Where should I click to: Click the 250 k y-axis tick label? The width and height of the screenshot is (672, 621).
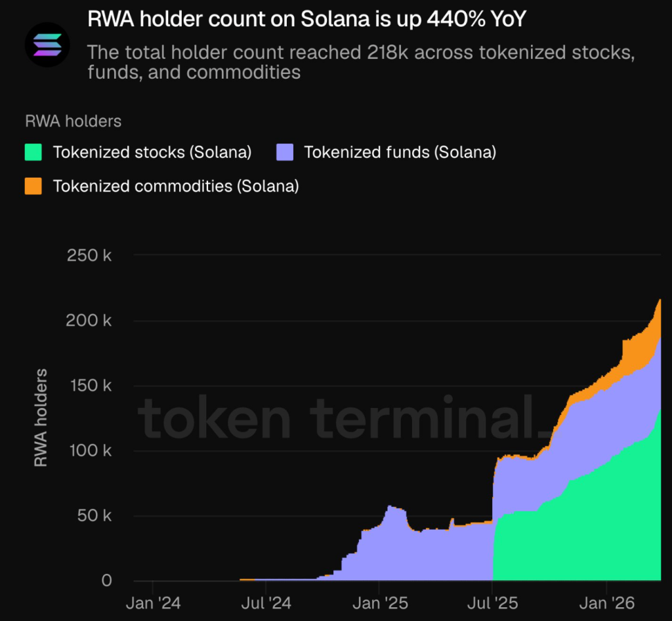click(90, 255)
